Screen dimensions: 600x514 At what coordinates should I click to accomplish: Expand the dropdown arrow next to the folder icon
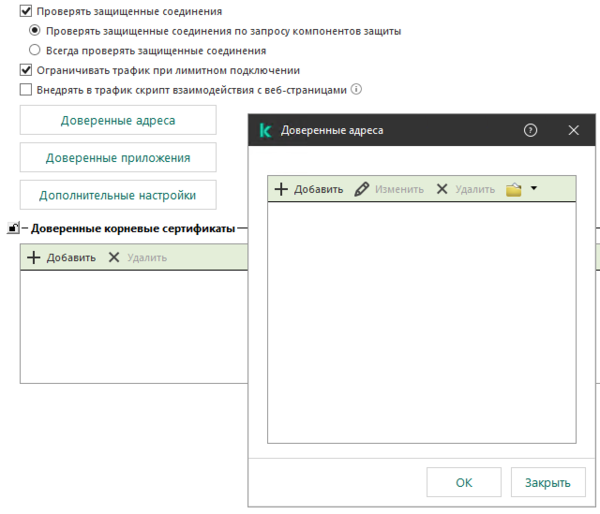(x=534, y=189)
